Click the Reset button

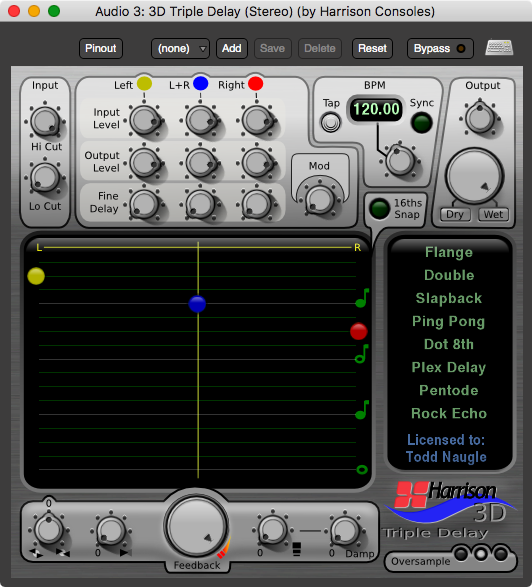(x=373, y=49)
